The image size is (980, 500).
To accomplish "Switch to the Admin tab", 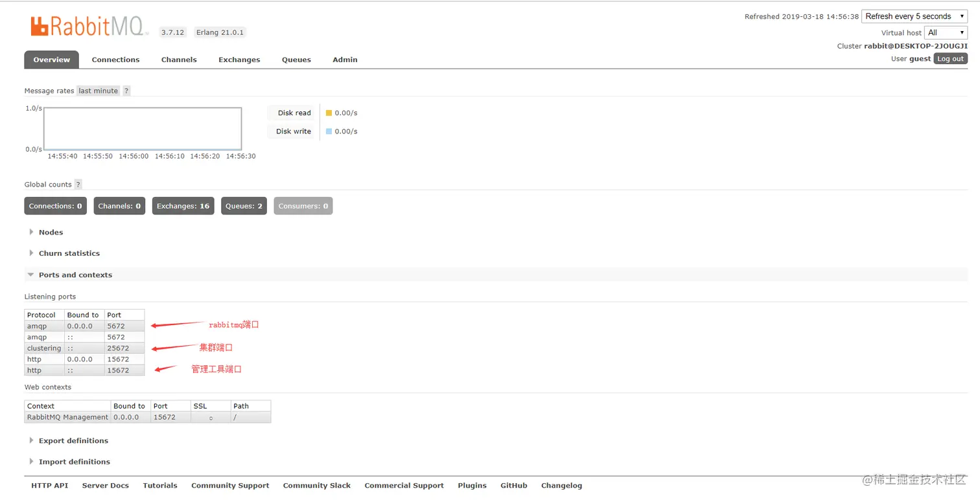I will click(x=345, y=60).
